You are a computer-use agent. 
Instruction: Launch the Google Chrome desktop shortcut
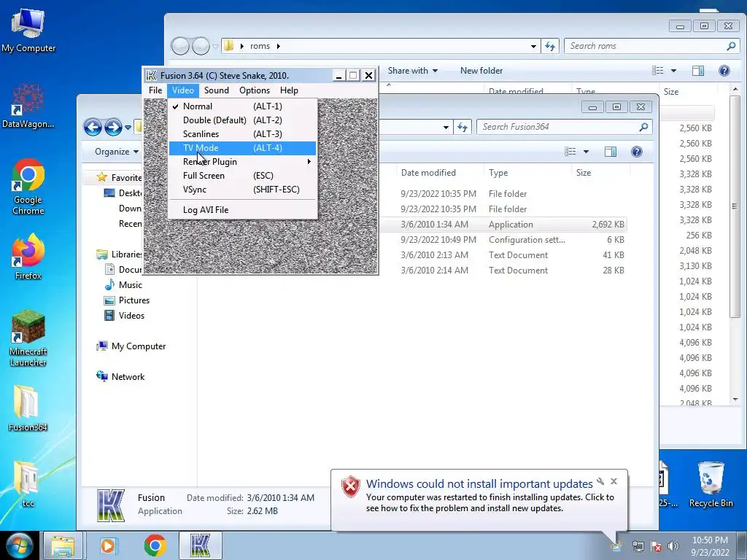click(28, 187)
